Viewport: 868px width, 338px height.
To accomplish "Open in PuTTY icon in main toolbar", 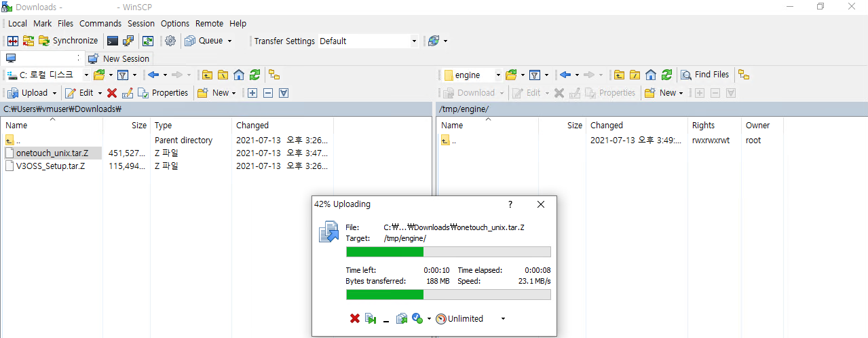I will coord(130,41).
